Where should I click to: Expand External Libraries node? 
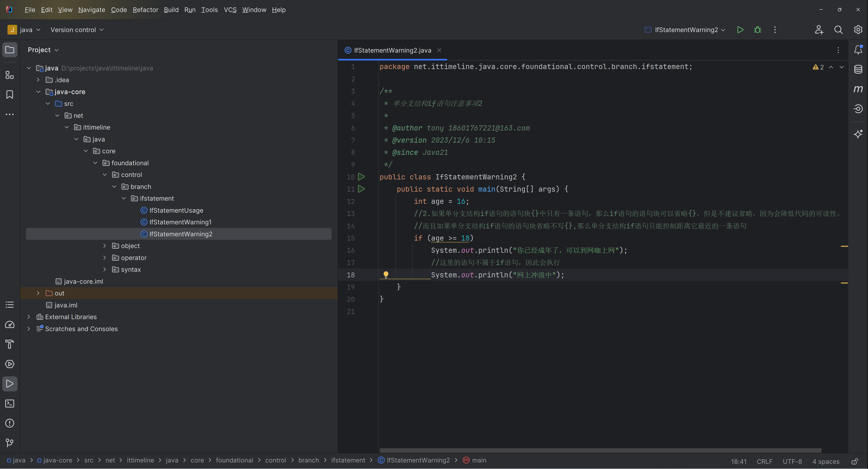coord(29,317)
